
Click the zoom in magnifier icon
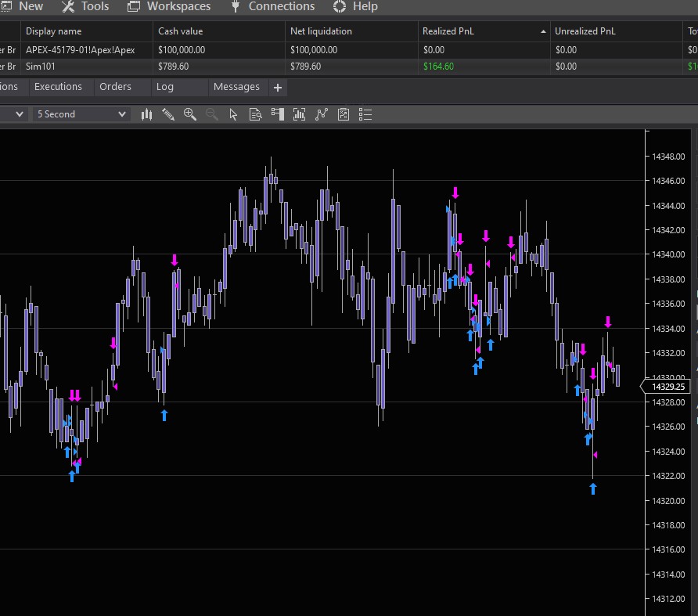click(x=190, y=114)
